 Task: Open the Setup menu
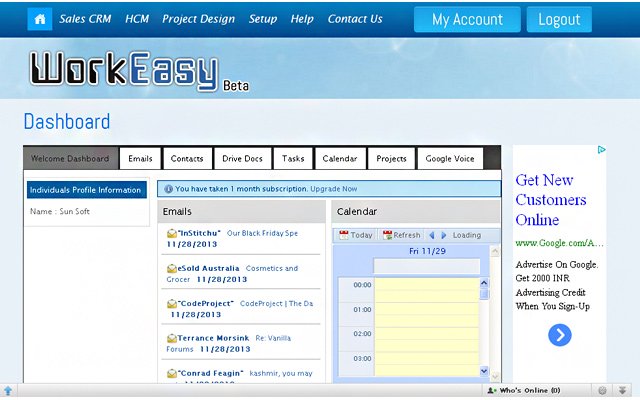click(x=263, y=19)
